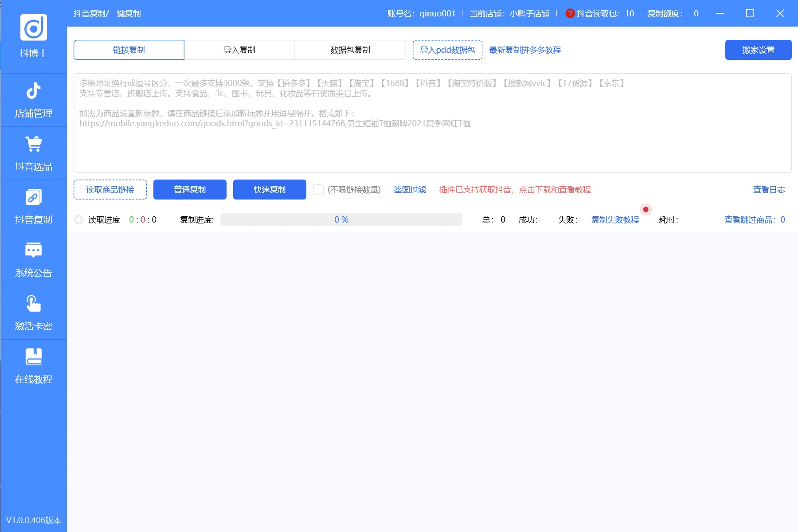
Task: Close the 抖博士 window
Action: [x=780, y=13]
